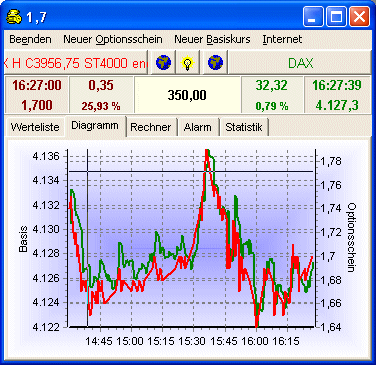Switch to the Werteliste tab
377x366 pixels.
click(x=35, y=127)
